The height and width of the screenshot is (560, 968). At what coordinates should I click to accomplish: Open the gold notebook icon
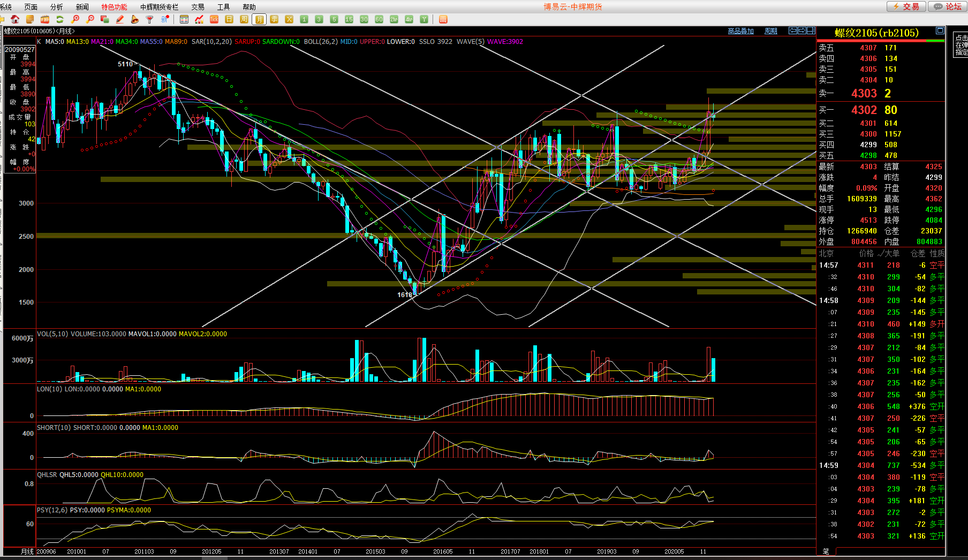pyautogui.click(x=30, y=19)
